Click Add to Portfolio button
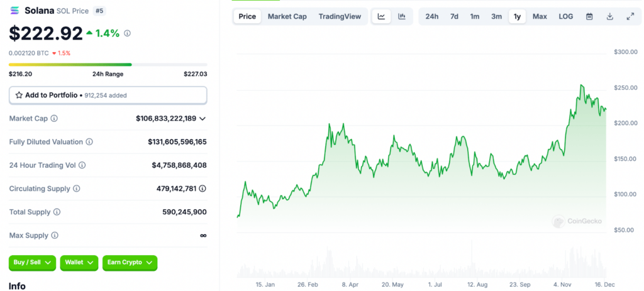 (108, 95)
